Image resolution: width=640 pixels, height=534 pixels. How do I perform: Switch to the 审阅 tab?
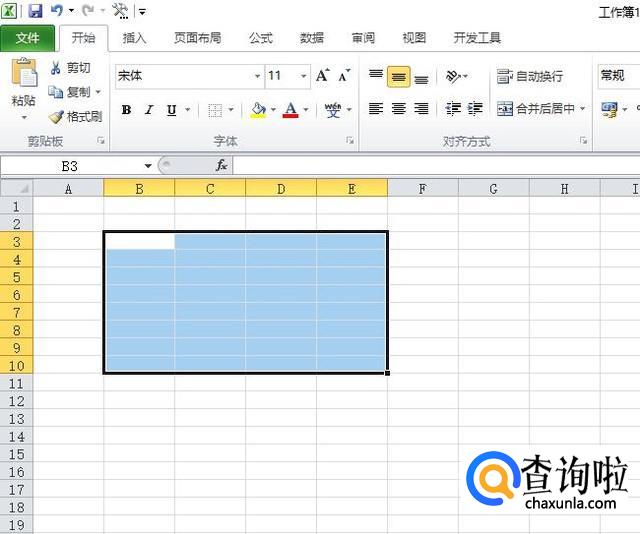click(x=363, y=38)
